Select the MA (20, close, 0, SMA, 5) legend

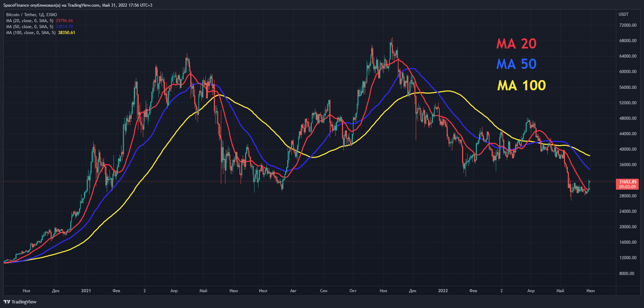pyautogui.click(x=30, y=21)
